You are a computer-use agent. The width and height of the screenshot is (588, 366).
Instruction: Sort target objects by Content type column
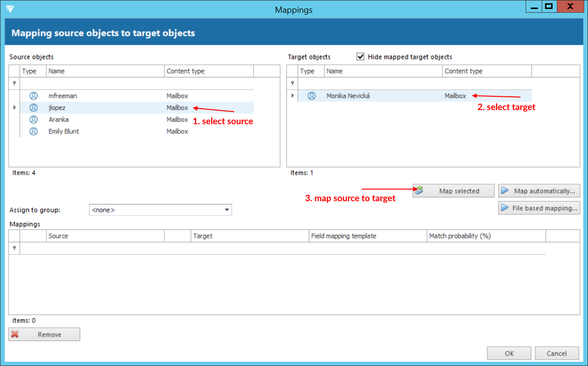tap(486, 71)
